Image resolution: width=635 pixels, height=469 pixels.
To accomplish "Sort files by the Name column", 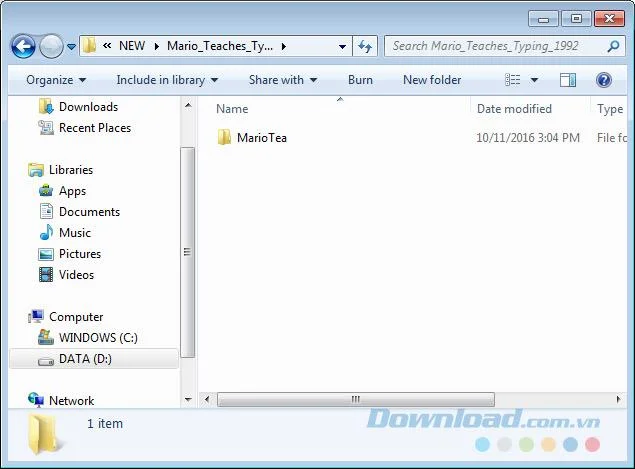I will [232, 109].
